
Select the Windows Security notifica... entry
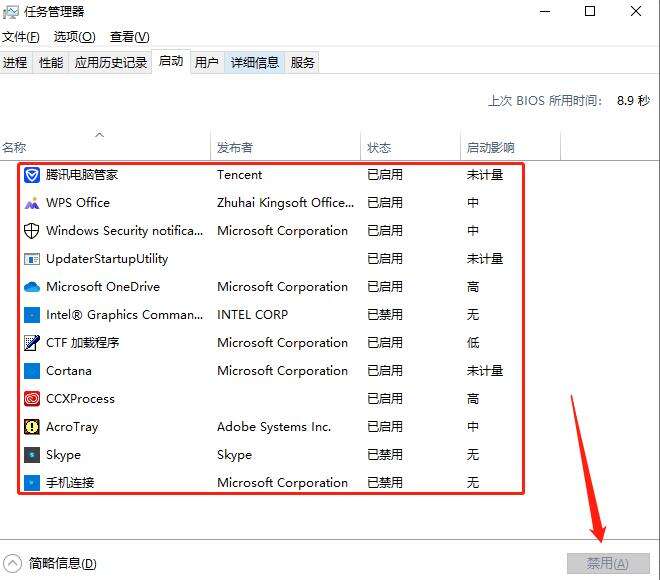tap(125, 231)
